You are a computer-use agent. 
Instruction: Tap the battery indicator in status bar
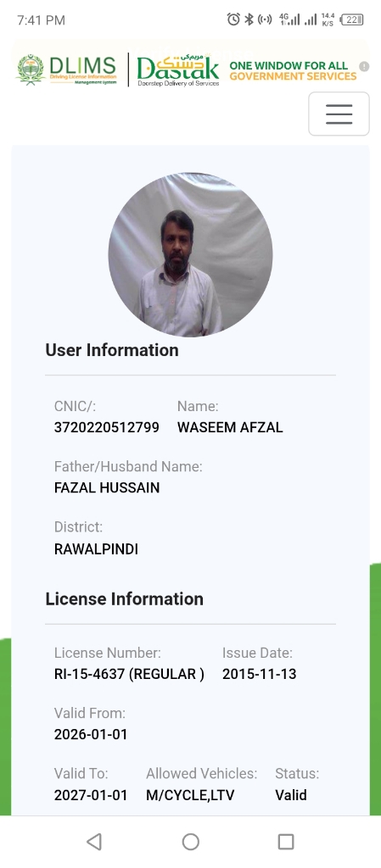pos(352,20)
